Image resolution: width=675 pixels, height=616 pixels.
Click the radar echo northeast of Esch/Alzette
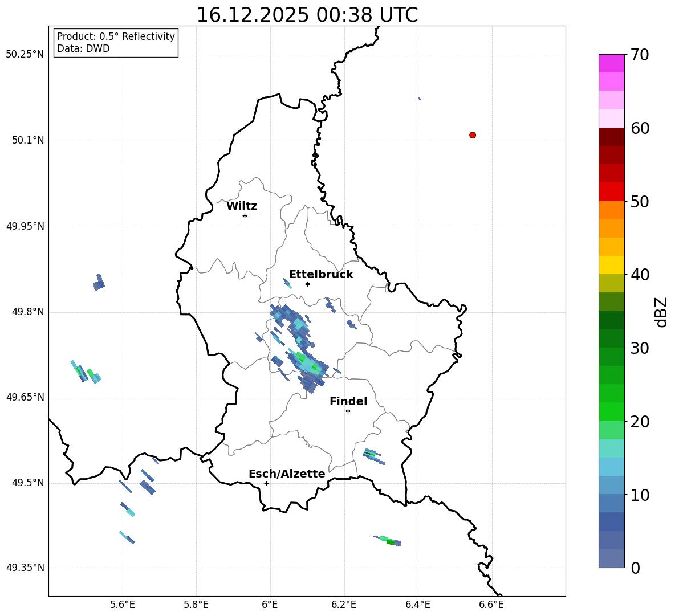(x=373, y=456)
